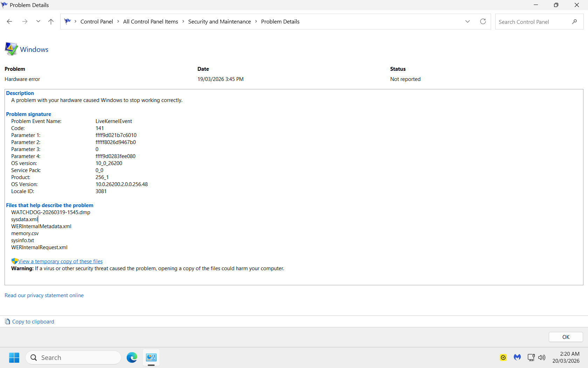The width and height of the screenshot is (588, 368).
Task: Expand chevron before Control Panel breadcrumb
Action: click(x=75, y=21)
